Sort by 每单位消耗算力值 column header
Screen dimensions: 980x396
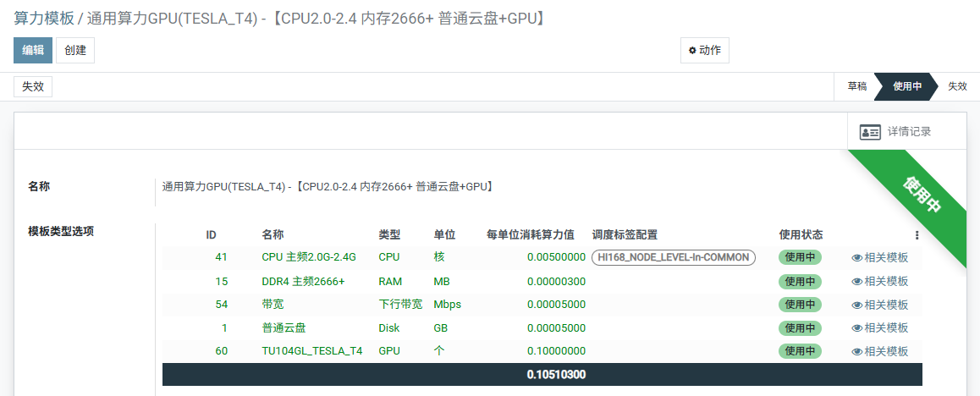tap(530, 235)
